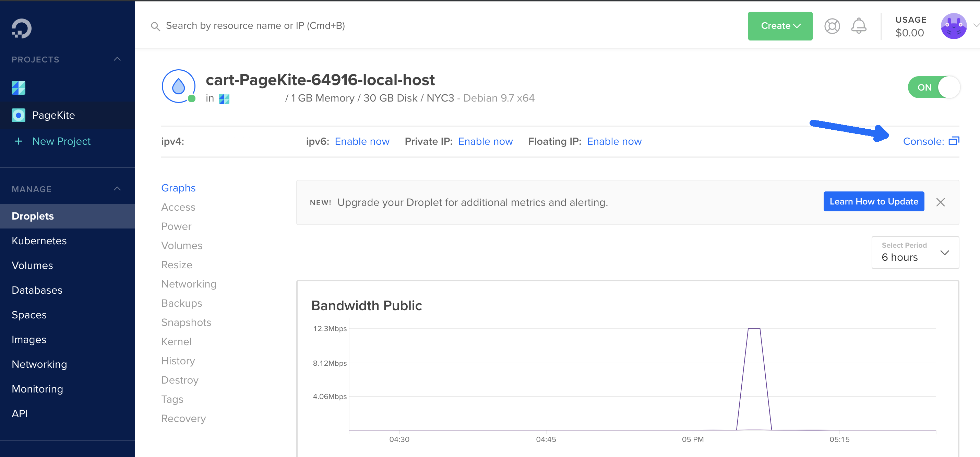Open the droplet Volumes tab
This screenshot has height=457, width=980.
coord(181,245)
